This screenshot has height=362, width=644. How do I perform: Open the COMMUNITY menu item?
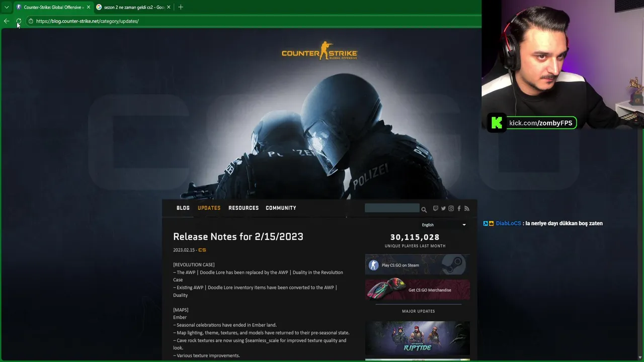click(281, 208)
